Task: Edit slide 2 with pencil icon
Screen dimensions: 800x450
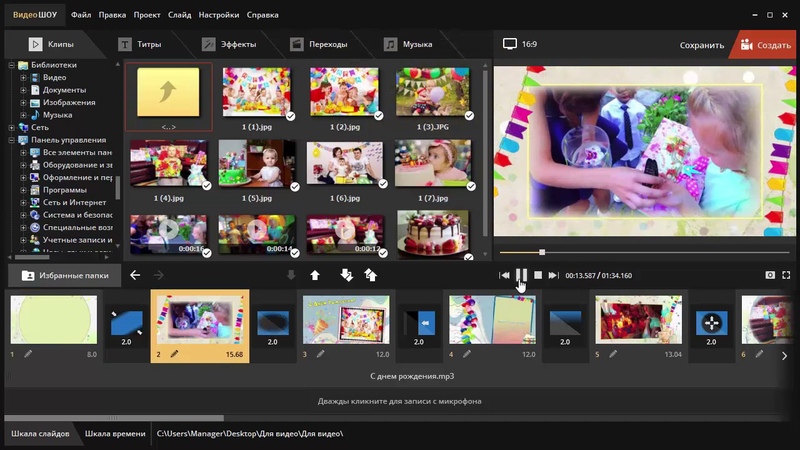Action: [x=174, y=354]
